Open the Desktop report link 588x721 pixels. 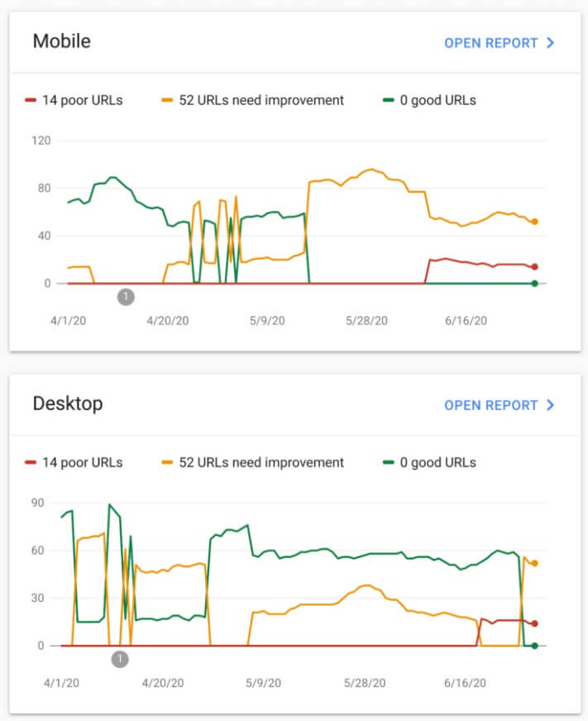pyautogui.click(x=499, y=405)
